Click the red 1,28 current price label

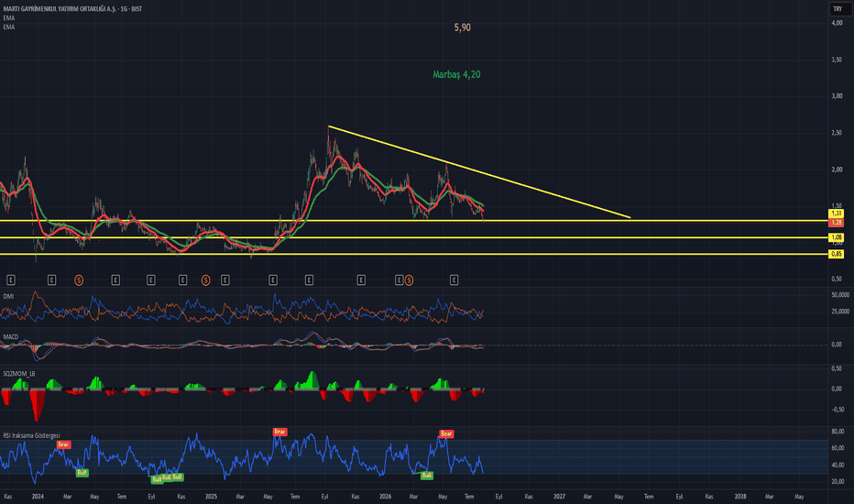click(836, 223)
